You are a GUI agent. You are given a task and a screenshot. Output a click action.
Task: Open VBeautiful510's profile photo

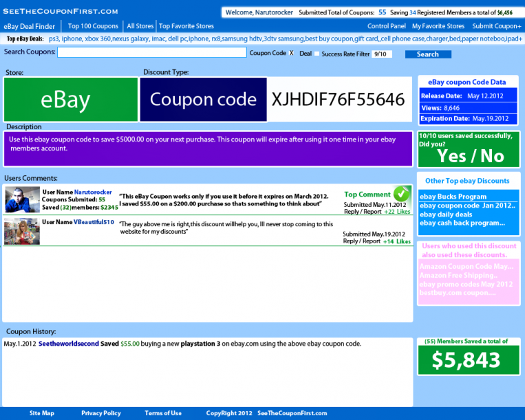[x=22, y=231]
